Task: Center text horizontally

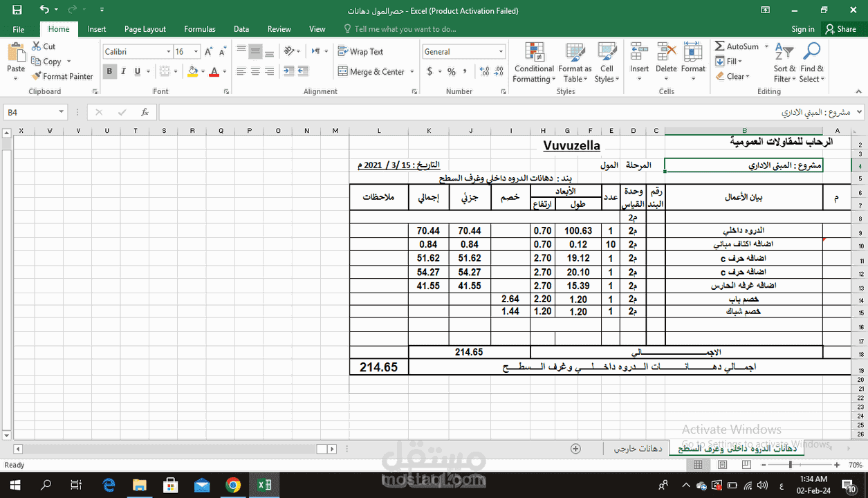Action: pos(255,71)
